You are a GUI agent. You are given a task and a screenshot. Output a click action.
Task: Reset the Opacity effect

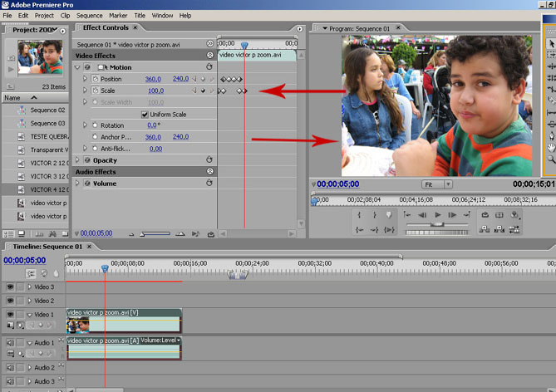[x=209, y=160]
